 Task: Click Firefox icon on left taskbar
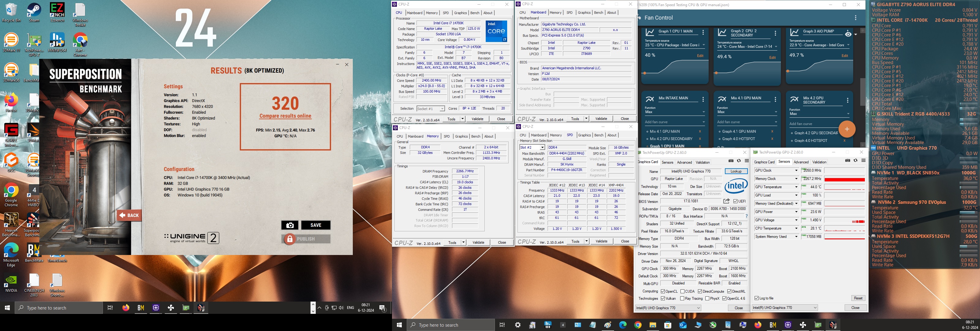click(126, 308)
